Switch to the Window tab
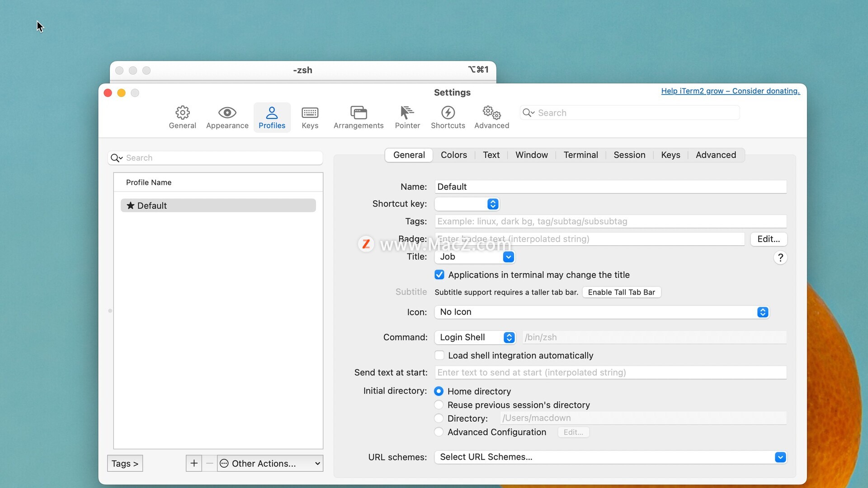This screenshot has height=488, width=868. [x=531, y=155]
